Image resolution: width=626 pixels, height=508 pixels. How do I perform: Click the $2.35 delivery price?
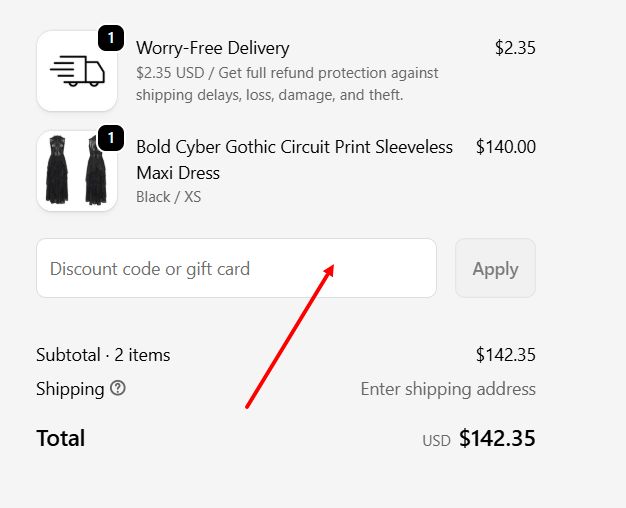[x=515, y=48]
